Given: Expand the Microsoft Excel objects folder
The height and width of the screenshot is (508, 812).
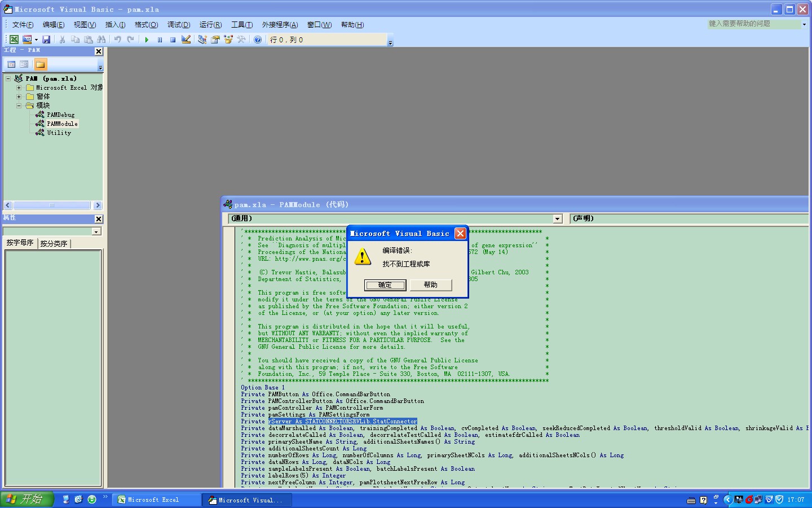Looking at the screenshot, I should pyautogui.click(x=19, y=87).
